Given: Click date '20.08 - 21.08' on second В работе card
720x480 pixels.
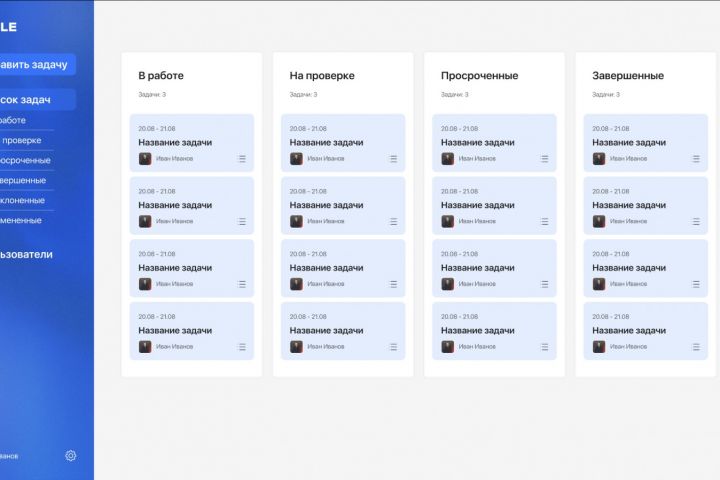Looking at the screenshot, I should [x=157, y=191].
